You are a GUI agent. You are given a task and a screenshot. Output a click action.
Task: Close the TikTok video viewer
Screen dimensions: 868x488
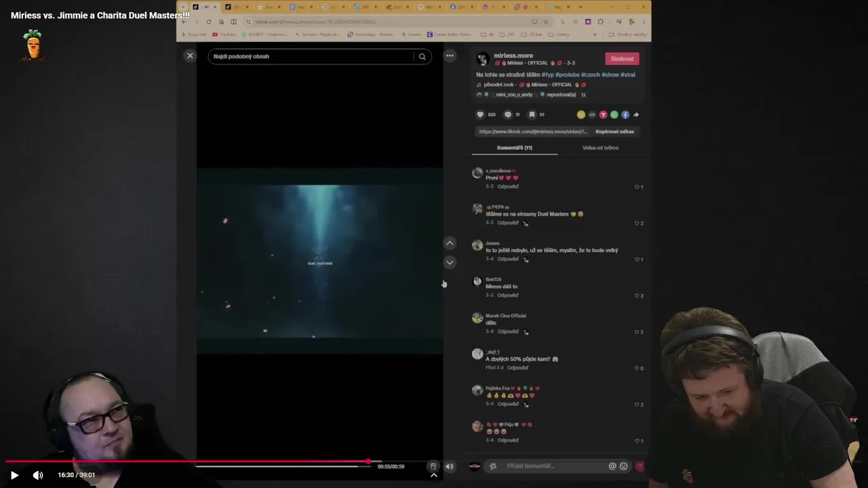coord(190,56)
